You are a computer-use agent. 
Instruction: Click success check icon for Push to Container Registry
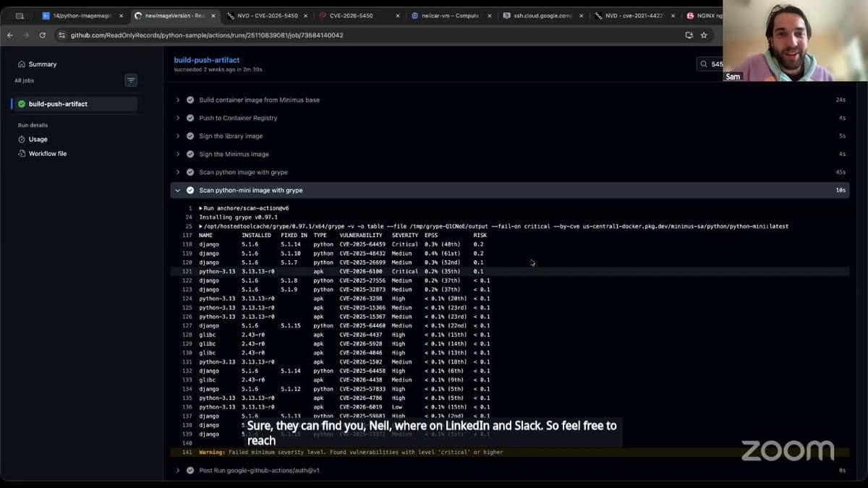190,118
